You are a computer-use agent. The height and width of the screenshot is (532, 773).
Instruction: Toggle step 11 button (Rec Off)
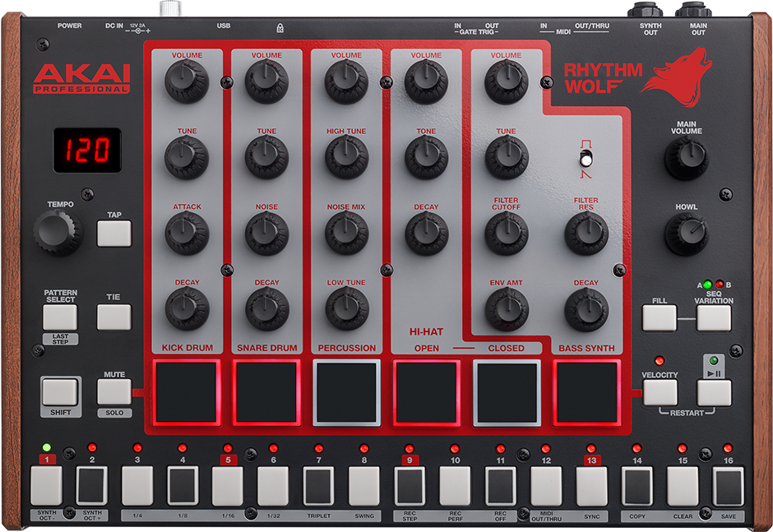(501, 486)
